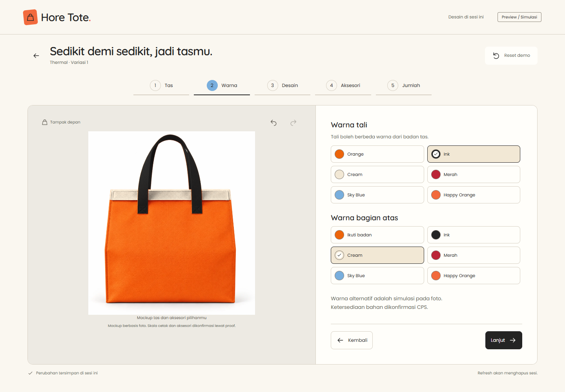The height and width of the screenshot is (392, 565).
Task: Click the Tampak depan bag icon
Action: pos(45,122)
